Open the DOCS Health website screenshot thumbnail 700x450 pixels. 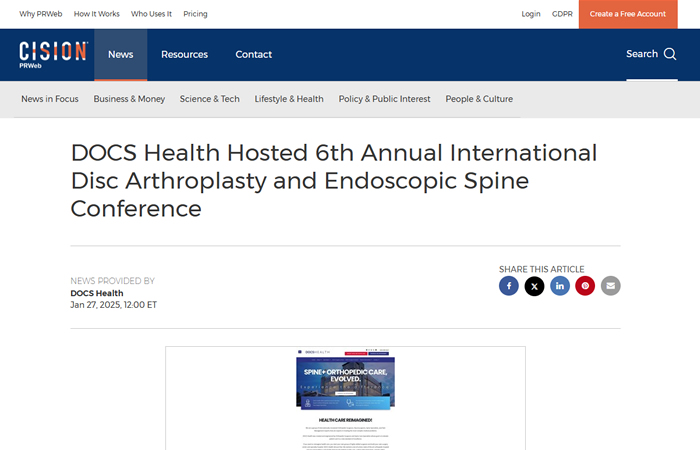click(345, 399)
